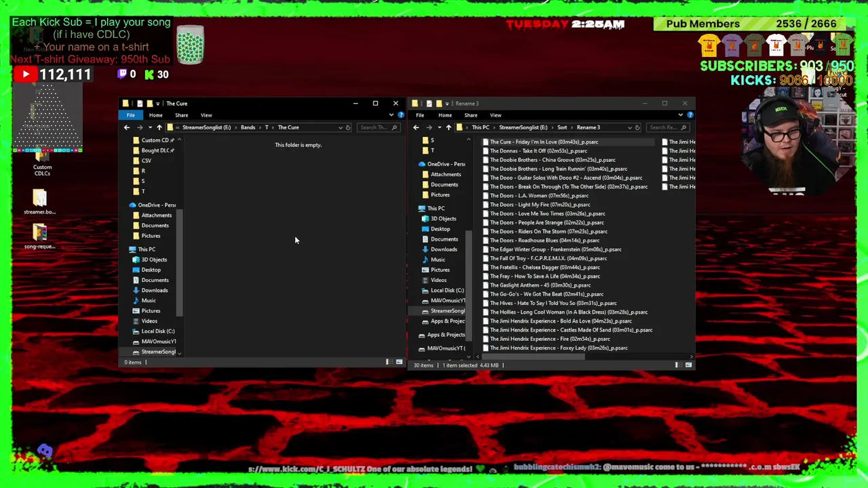868x488 pixels.
Task: Open File menu in The Cure window
Action: [131, 115]
